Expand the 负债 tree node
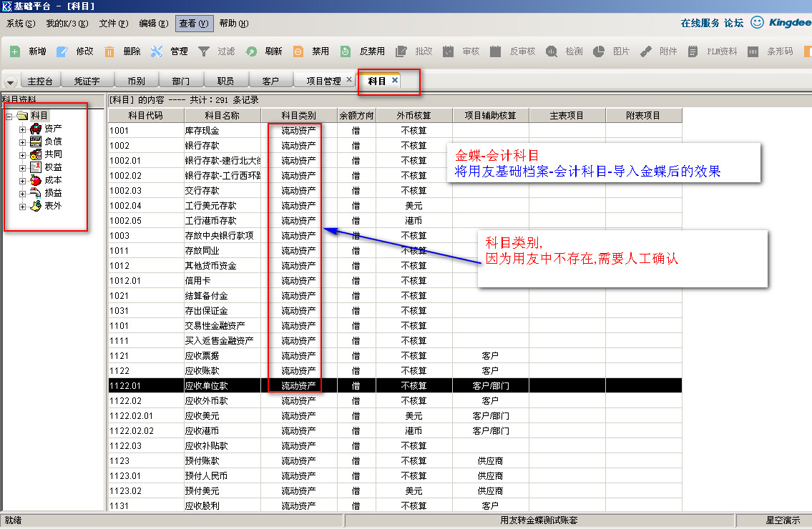The width and height of the screenshot is (812, 529). 23,142
